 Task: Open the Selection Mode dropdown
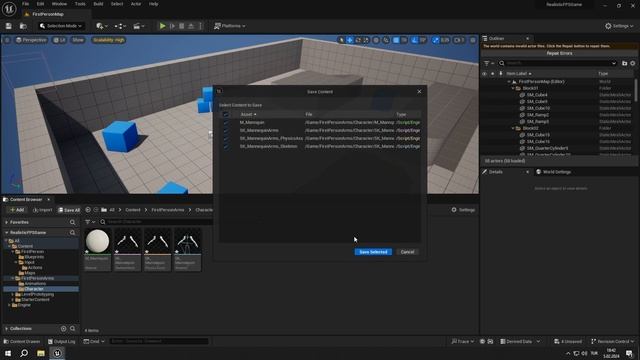pos(60,26)
